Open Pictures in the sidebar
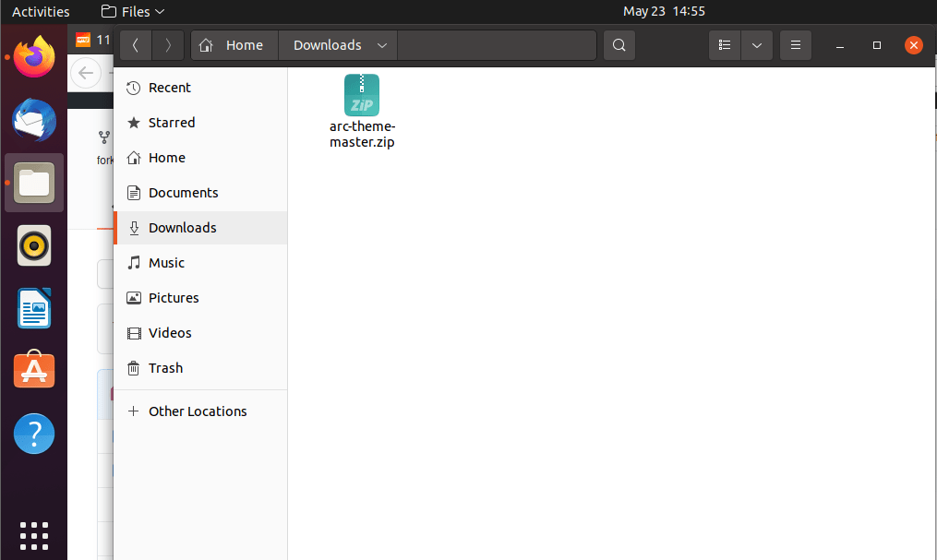The width and height of the screenshot is (937, 560). (200, 298)
